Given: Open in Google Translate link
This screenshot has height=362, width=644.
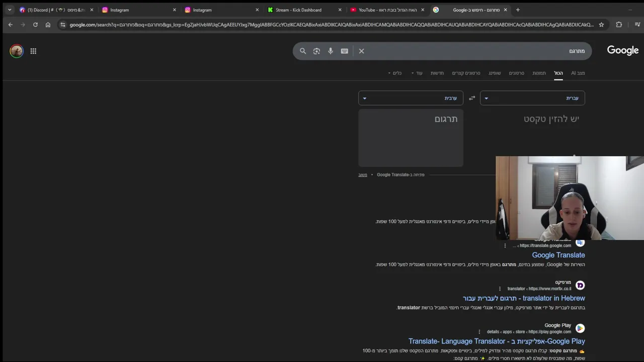Looking at the screenshot, I should [400, 174].
